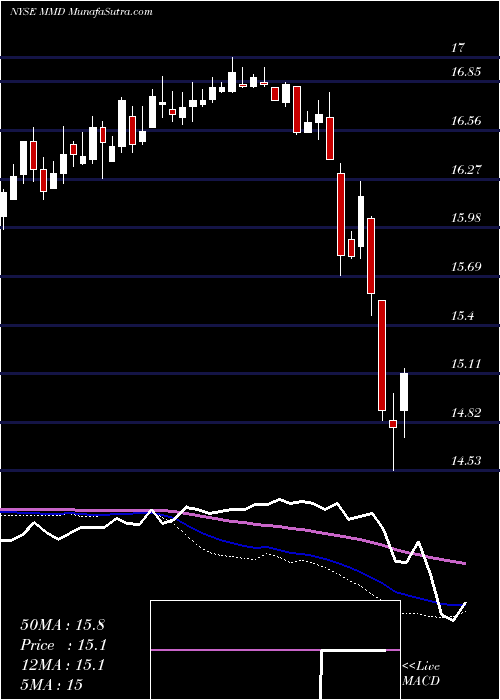The width and height of the screenshot is (500, 700).
Task: Click the 15.11 price axis label
Action: coord(466,364)
